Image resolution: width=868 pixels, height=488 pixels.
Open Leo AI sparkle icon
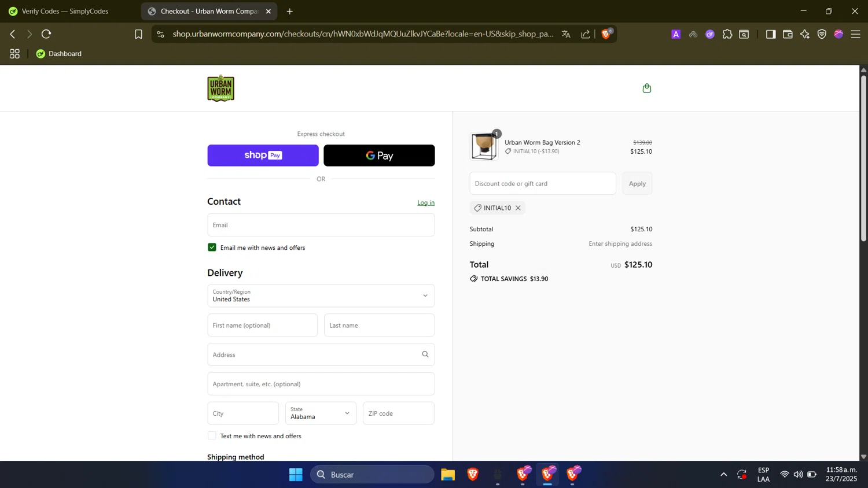(x=805, y=35)
